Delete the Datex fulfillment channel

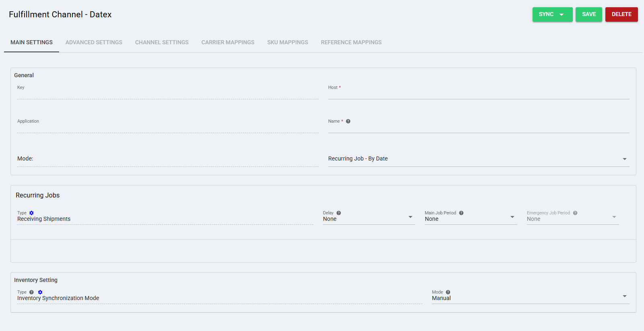621,14
